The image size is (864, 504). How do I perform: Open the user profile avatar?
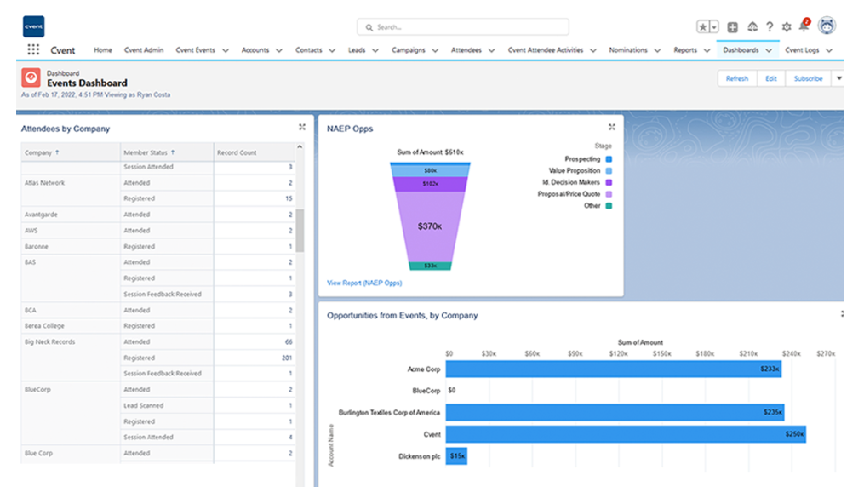tap(827, 26)
